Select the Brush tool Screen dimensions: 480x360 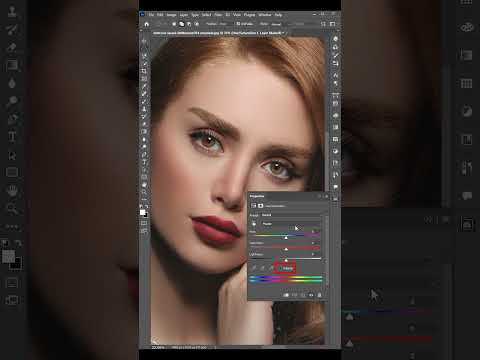[144, 101]
